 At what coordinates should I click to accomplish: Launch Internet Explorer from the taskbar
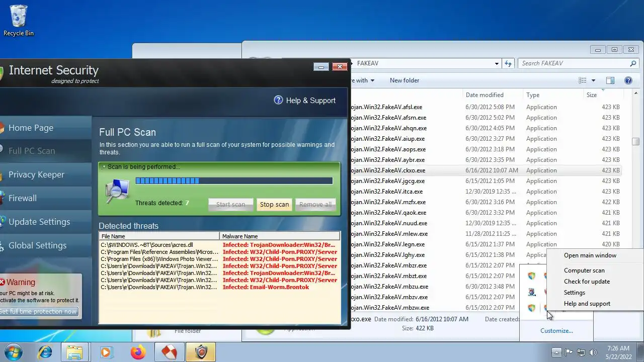point(45,352)
